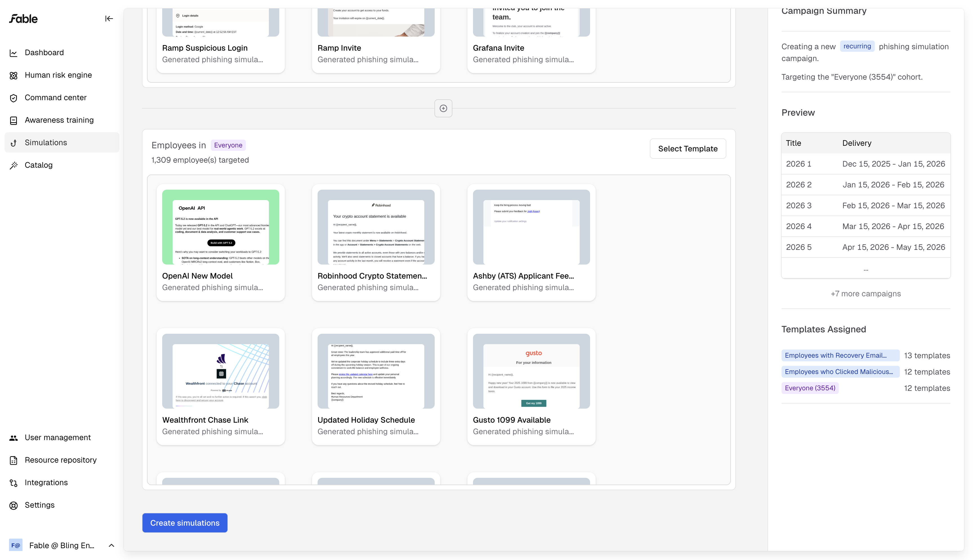Expand the Fable @ Bling workspace menu

(x=111, y=545)
